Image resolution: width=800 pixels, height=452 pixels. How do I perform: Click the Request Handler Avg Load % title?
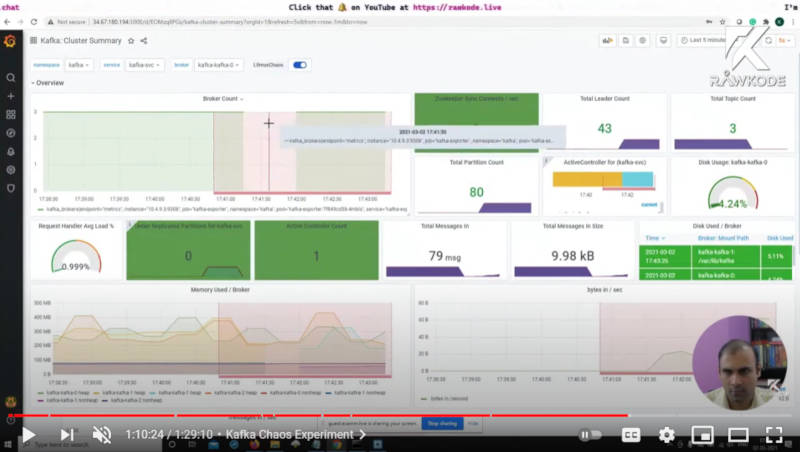76,226
